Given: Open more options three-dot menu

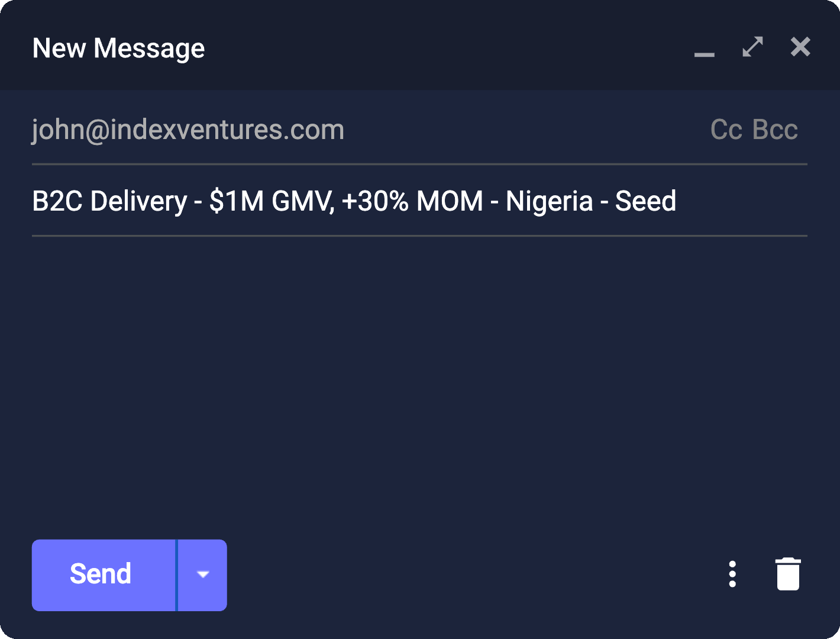Looking at the screenshot, I should (732, 574).
